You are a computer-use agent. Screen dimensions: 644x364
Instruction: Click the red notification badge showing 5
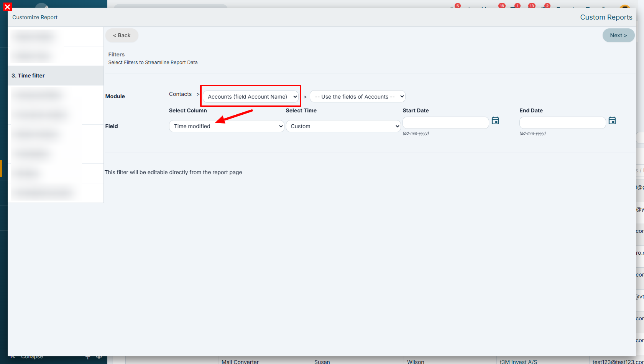point(457,5)
